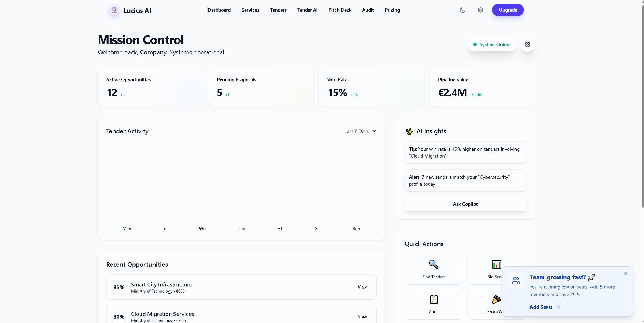Image resolution: width=644 pixels, height=323 pixels.
Task: Open the Pitch Deck menu item
Action: (339, 10)
